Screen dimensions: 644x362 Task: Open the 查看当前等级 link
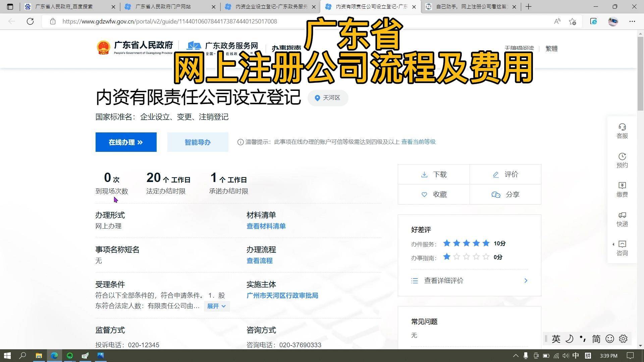point(418,142)
